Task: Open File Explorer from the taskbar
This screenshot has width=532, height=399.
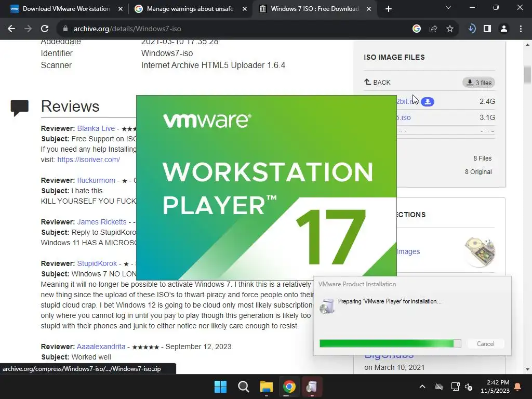Action: click(x=267, y=387)
